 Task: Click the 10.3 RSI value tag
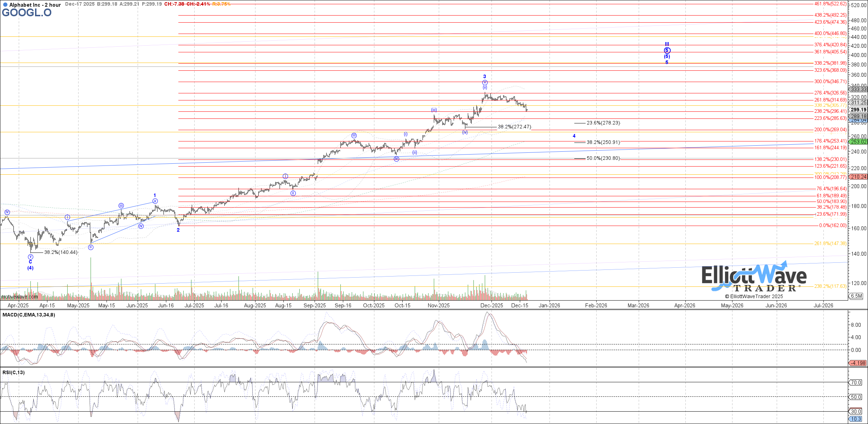coord(856,419)
